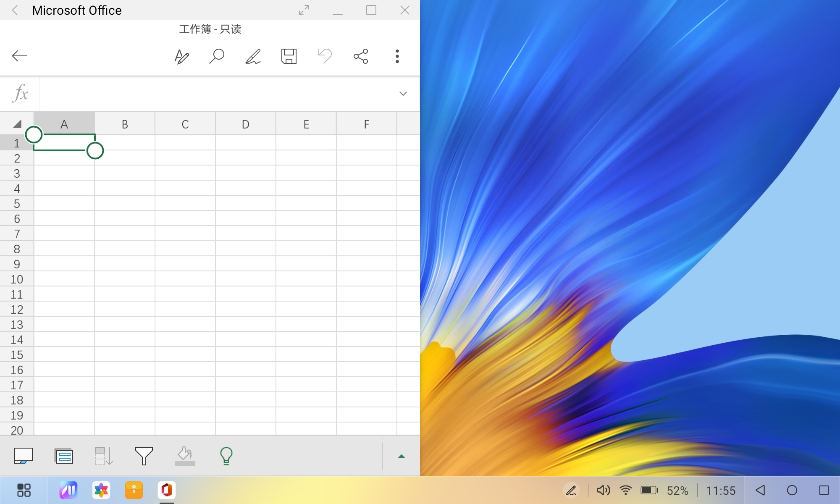Open the three-dot more options menu

tap(397, 56)
